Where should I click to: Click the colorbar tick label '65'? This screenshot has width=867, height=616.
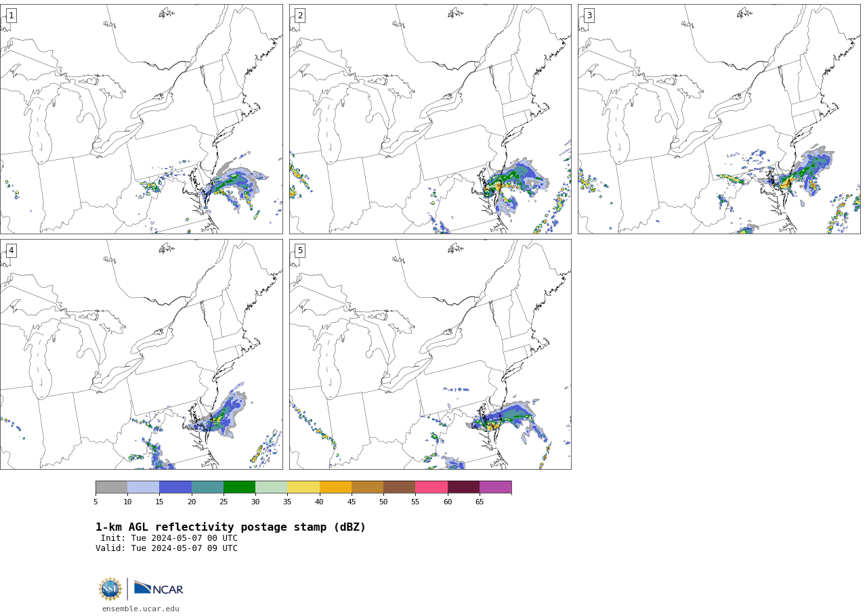click(x=480, y=502)
